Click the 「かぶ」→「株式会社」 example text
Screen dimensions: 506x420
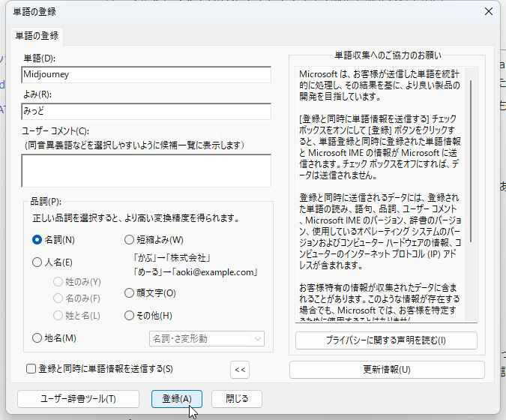click(172, 258)
